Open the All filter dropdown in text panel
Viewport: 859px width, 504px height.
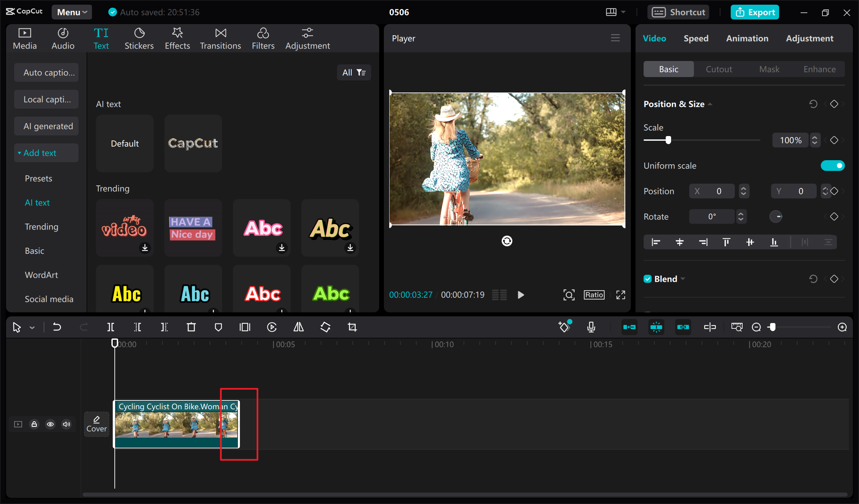pos(354,72)
